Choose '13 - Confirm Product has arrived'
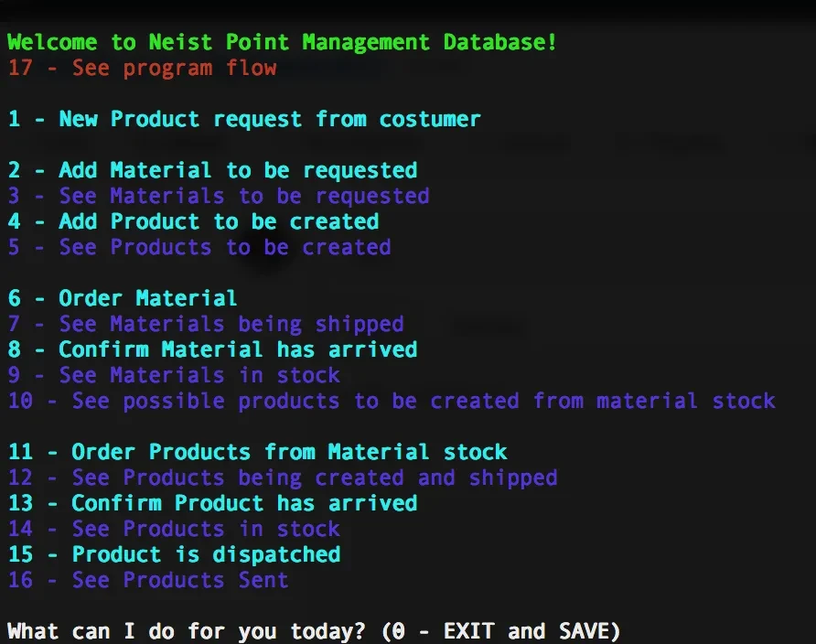The width and height of the screenshot is (816, 644). (212, 503)
